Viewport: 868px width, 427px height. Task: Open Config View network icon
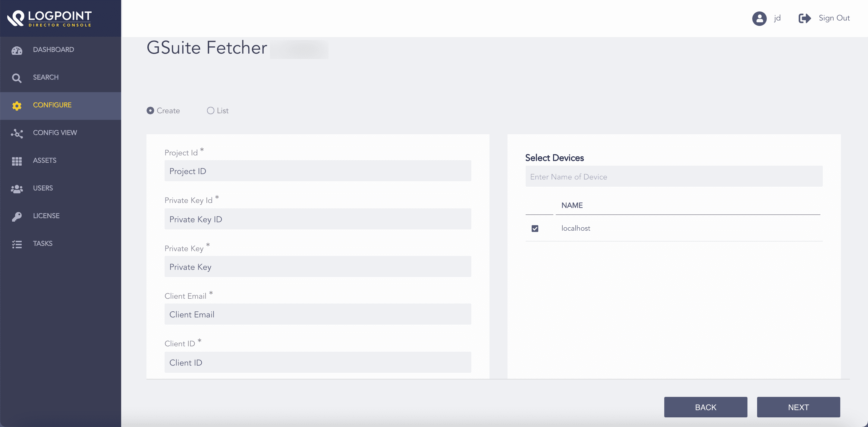17,133
